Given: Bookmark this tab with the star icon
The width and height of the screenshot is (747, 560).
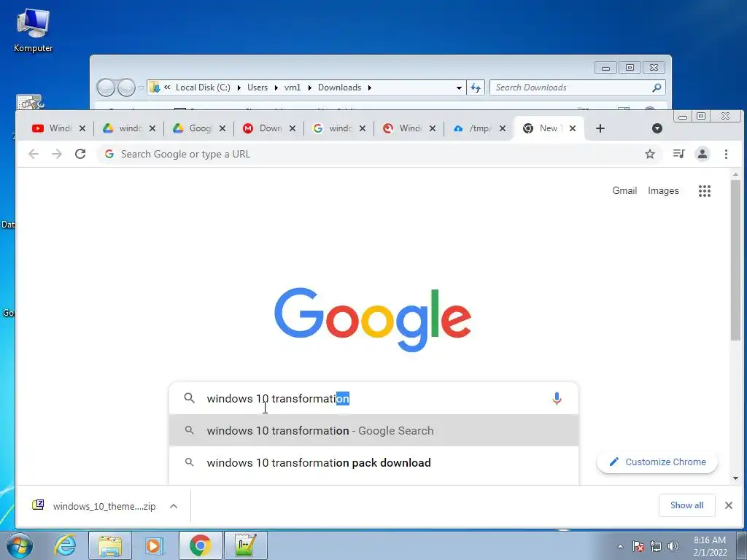Looking at the screenshot, I should [x=650, y=154].
